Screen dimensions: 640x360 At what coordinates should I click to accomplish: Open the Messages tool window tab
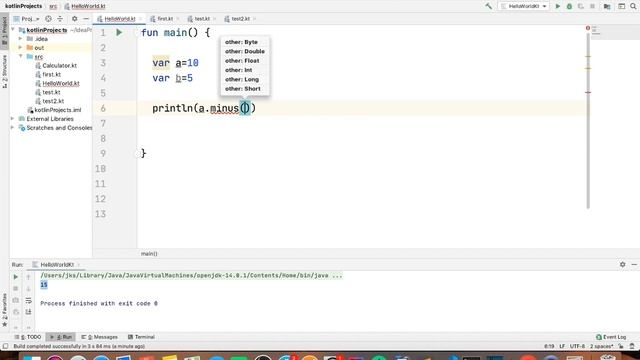(99, 337)
